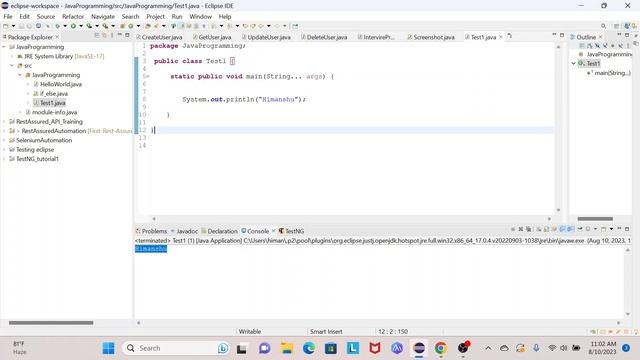Viewport: 640px width, 360px height.
Task: Minimize the Console panel
Action: (619, 229)
